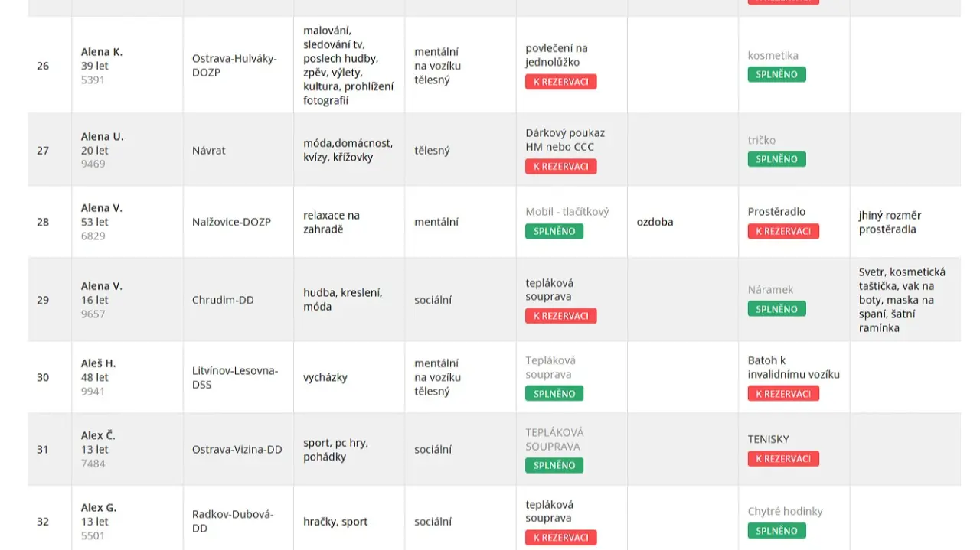Reserve Alena K.'s povlečení na jednolůžko wish

coord(560,82)
